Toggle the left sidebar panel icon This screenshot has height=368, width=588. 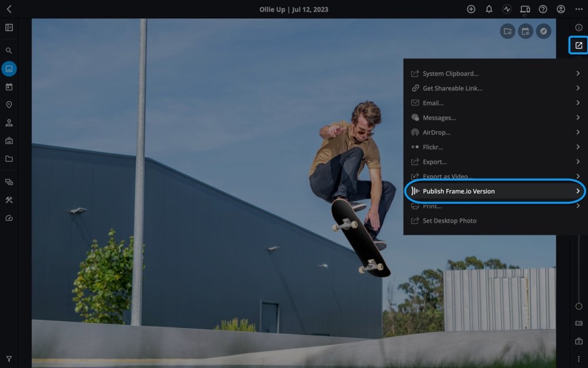(x=9, y=28)
